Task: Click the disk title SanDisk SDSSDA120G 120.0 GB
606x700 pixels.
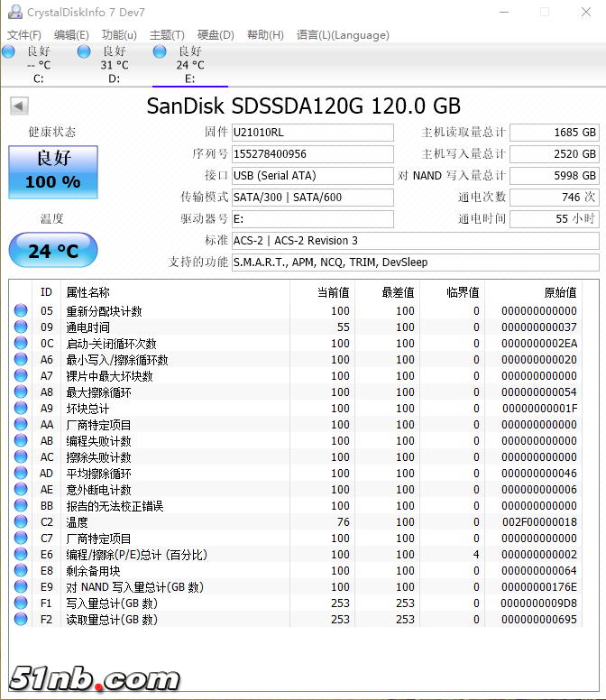Action: (x=303, y=106)
